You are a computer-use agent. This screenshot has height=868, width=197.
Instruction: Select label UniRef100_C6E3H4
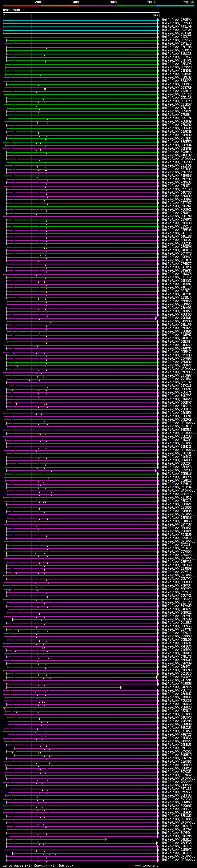click(176, 342)
